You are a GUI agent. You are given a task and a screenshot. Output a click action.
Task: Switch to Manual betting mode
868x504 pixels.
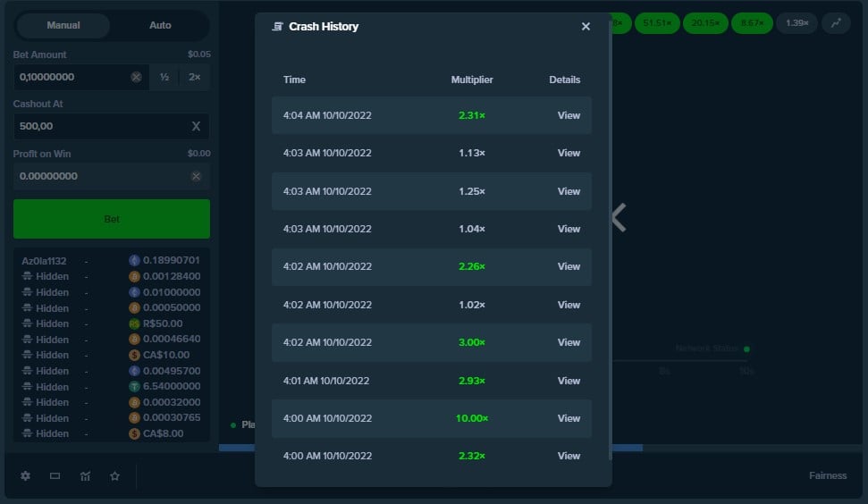coord(63,25)
